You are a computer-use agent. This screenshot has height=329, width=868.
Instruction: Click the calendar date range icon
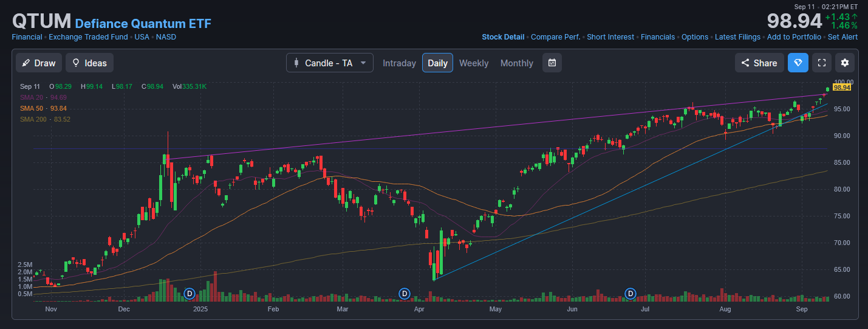552,63
